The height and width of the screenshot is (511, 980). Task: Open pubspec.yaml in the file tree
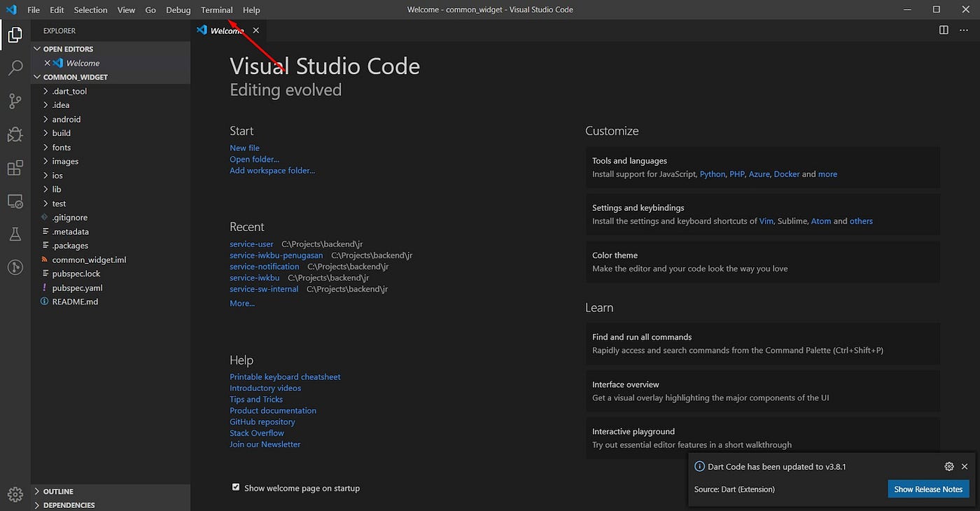pos(111,288)
